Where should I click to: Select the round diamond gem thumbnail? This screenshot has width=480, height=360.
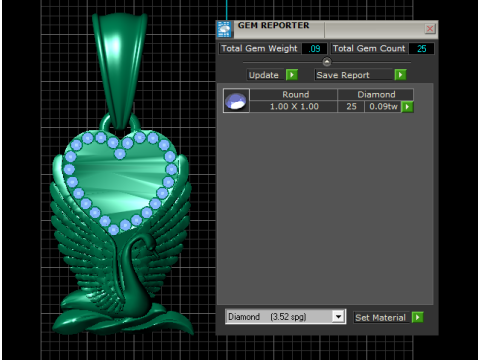(236, 101)
